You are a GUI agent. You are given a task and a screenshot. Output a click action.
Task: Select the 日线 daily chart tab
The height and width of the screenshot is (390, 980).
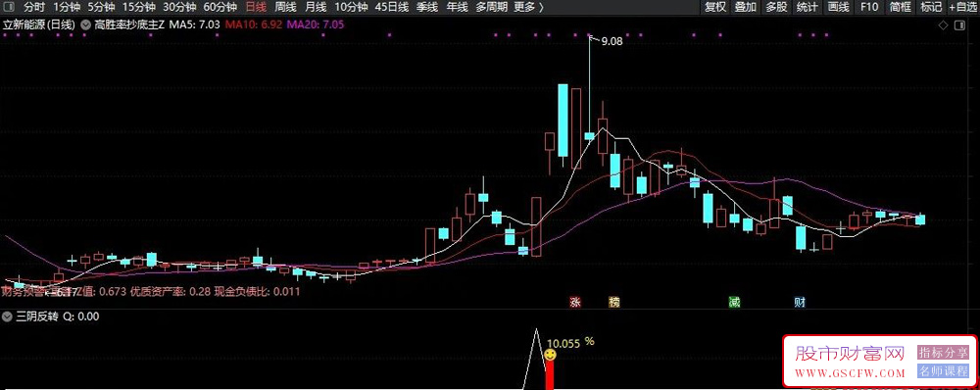point(256,8)
